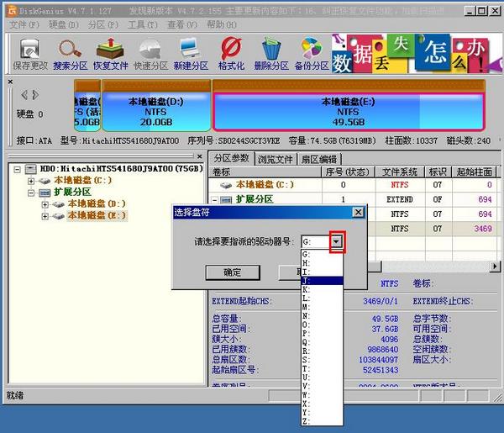504x433 pixels.
Task: Switch to the 浏览文件 tab
Action: [x=276, y=158]
